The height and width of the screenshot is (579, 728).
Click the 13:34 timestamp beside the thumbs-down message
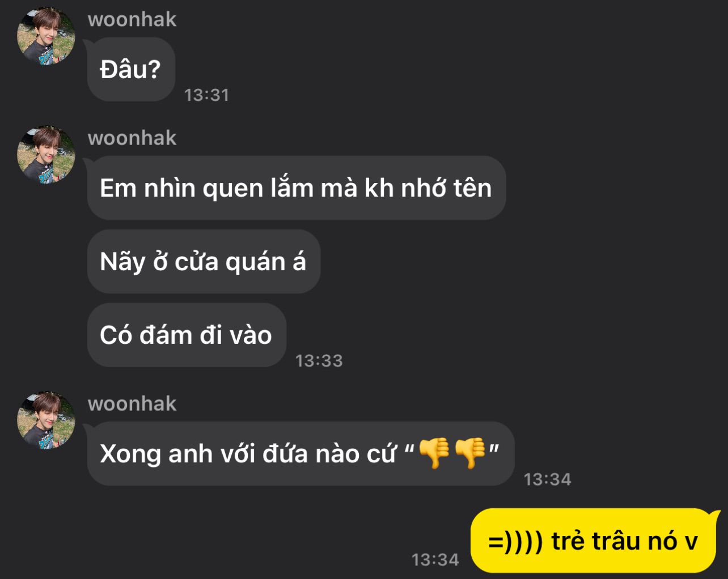(x=547, y=479)
